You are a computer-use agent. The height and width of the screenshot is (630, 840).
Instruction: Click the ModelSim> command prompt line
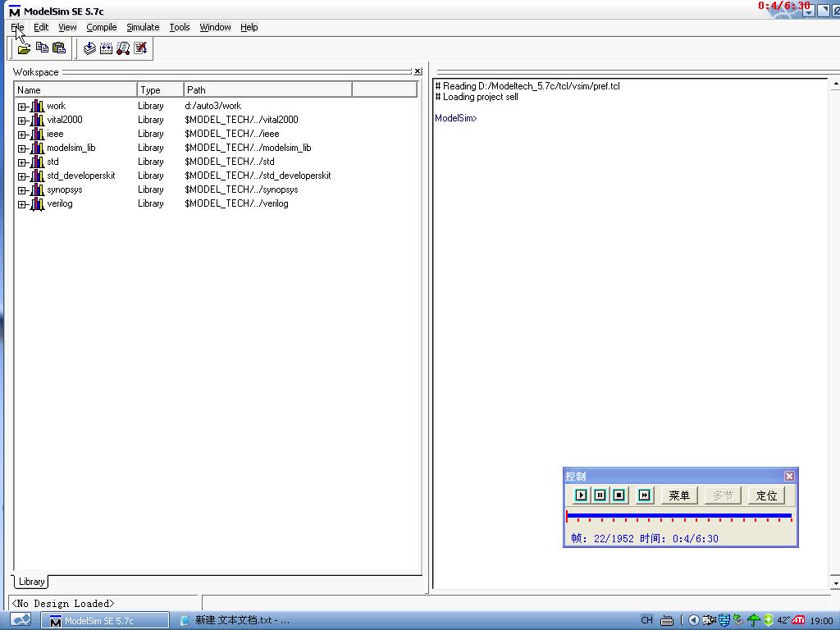456,118
